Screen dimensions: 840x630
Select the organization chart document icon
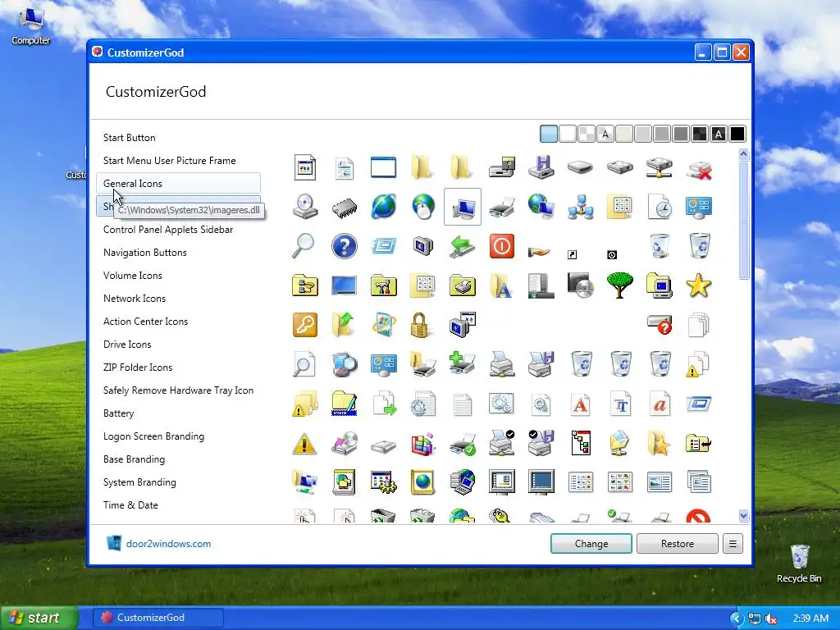click(581, 444)
